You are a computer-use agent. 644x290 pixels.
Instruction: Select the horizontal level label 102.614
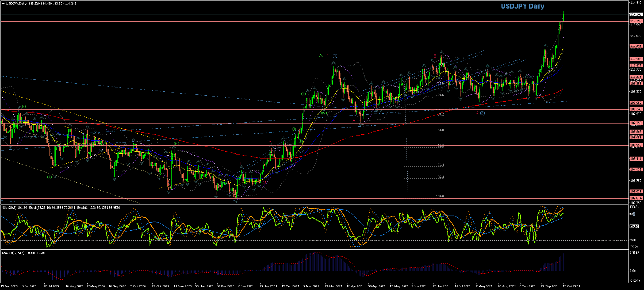coord(635,198)
